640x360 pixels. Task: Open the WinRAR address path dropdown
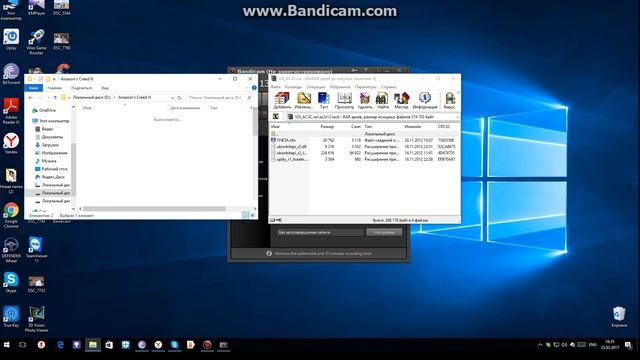[458, 117]
